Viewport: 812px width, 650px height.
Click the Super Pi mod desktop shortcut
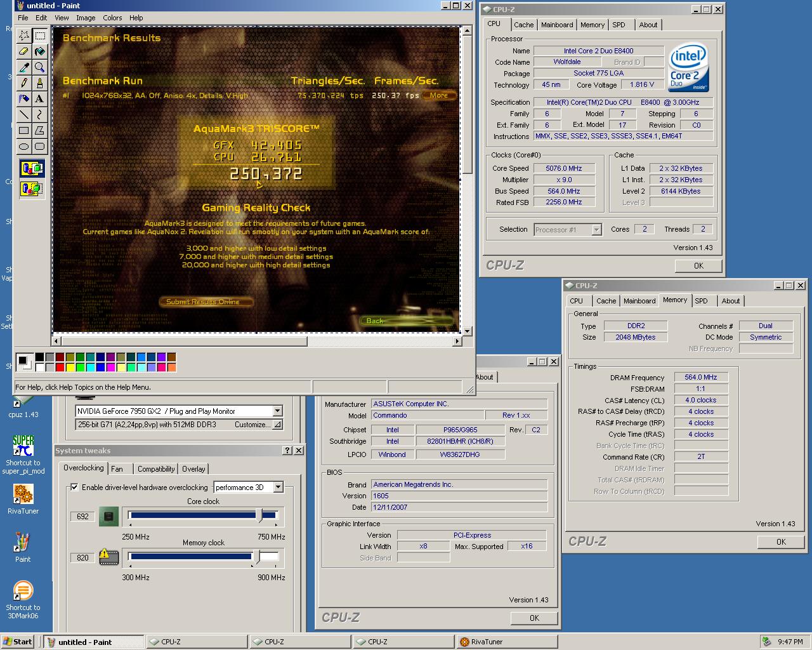pos(23,454)
